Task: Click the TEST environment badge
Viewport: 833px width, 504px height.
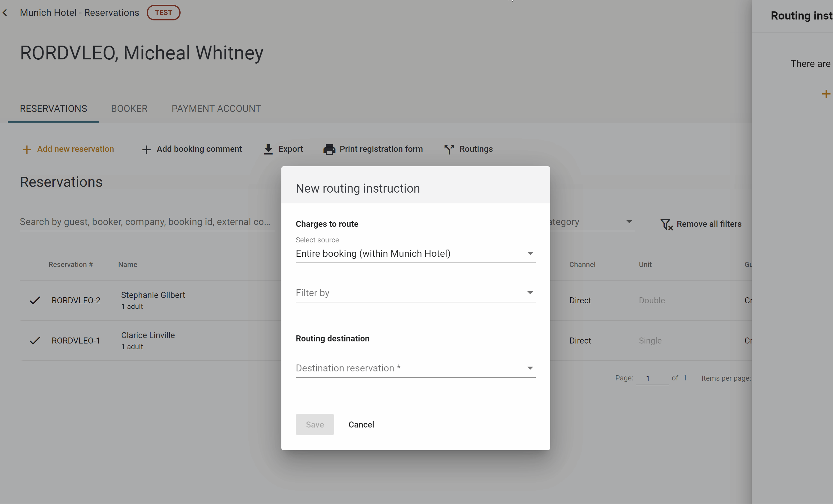Action: 163,13
